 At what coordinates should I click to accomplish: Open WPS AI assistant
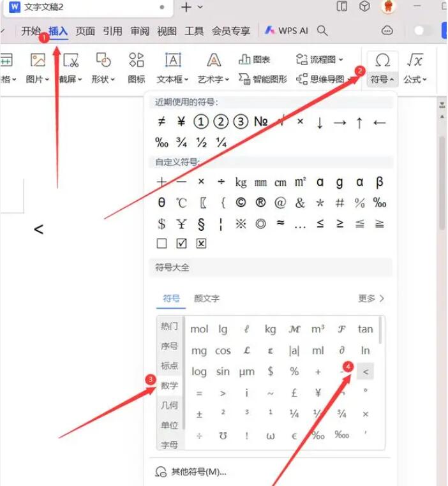[x=287, y=31]
